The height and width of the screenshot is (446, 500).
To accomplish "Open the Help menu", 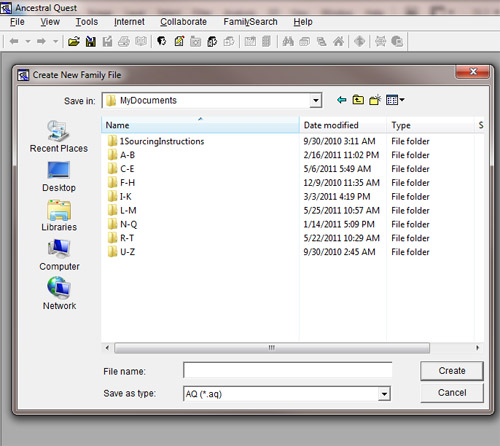I will pos(303,22).
